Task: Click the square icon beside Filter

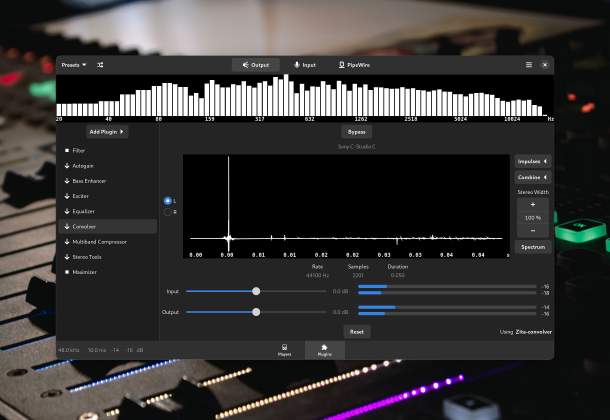Action: coord(67,150)
